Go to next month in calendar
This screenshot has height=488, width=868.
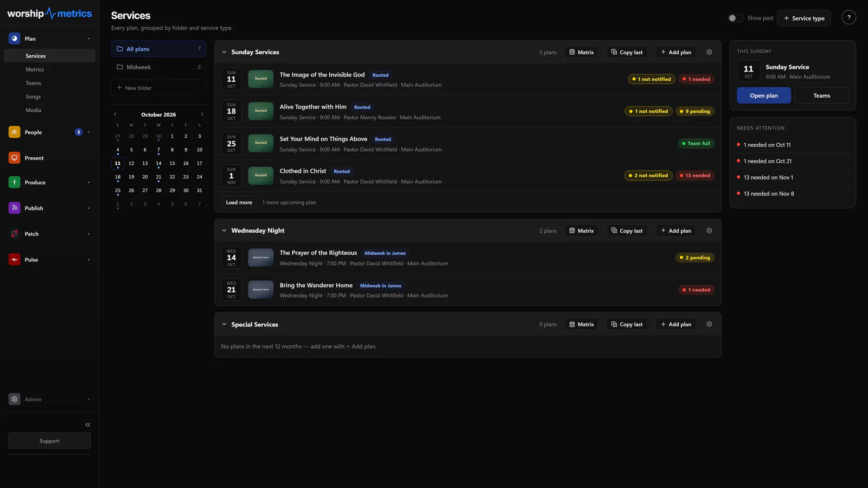(202, 114)
